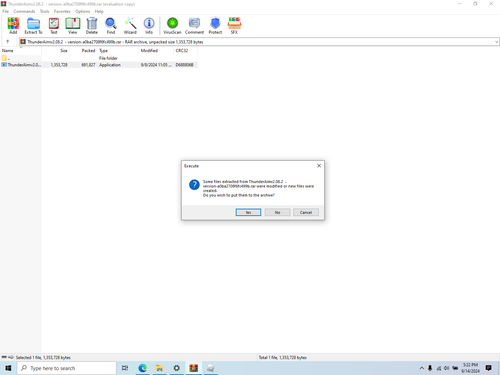Select the parent folder '..' row
This screenshot has height=375, width=500.
pos(99,58)
